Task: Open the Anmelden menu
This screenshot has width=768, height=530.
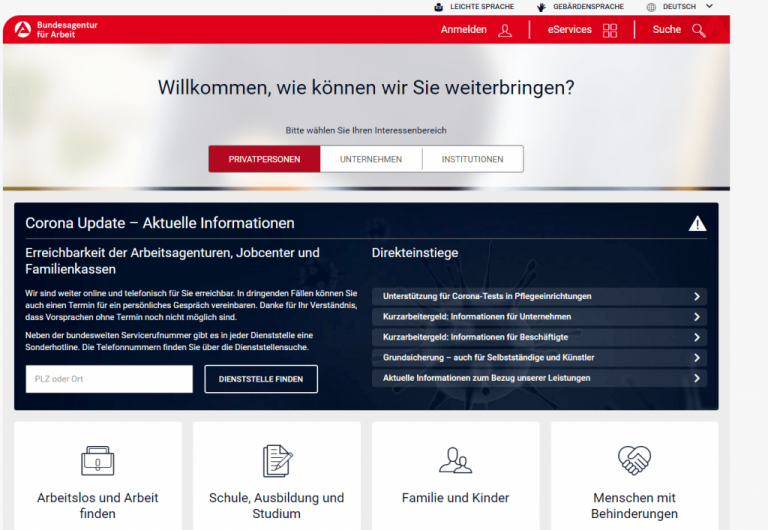Action: point(463,30)
